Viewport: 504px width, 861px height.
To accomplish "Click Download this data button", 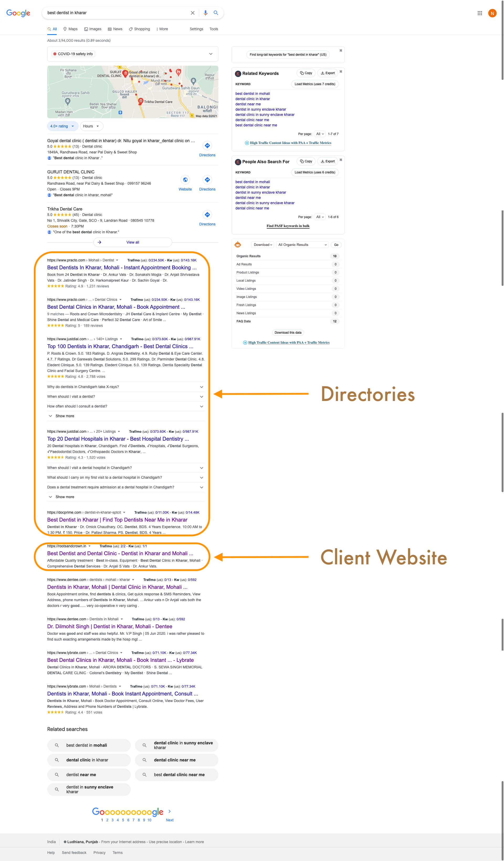I will coord(288,332).
